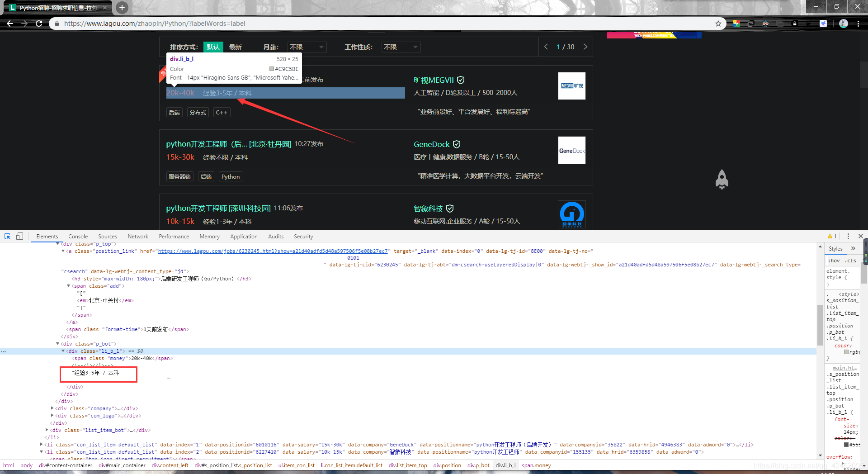Click the rgb color swatch in Styles
Image resolution: width=868 pixels, height=474 pixels.
point(846,352)
